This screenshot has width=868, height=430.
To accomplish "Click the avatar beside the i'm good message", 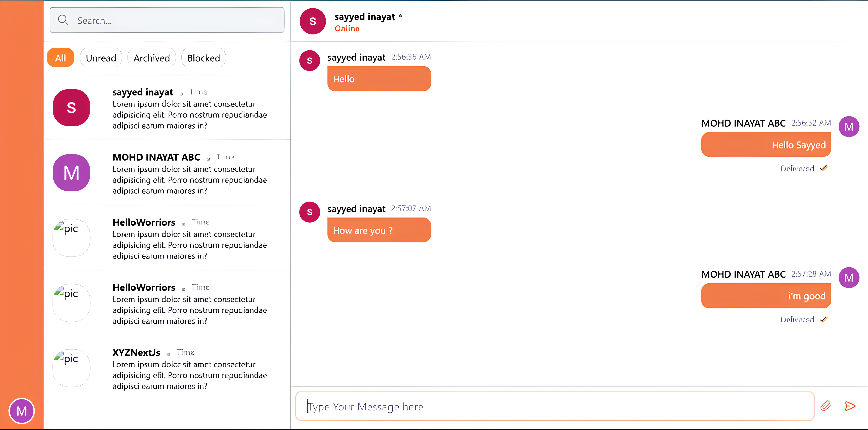I will coord(849,278).
